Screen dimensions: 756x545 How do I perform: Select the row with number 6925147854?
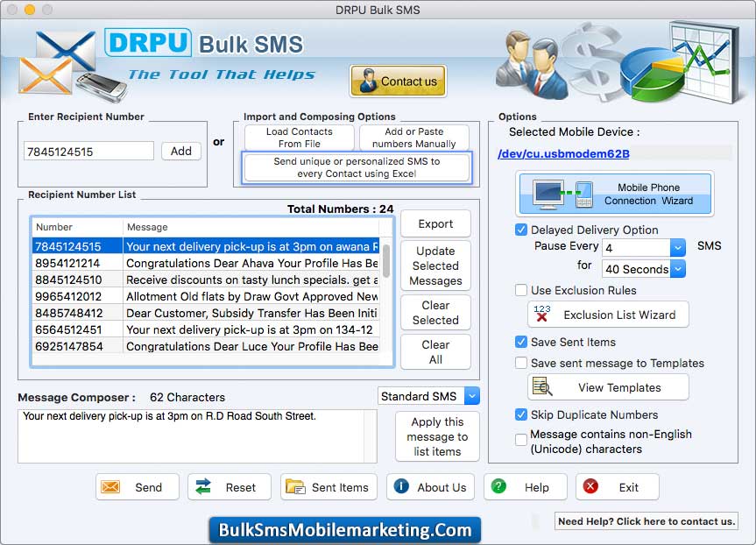tap(206, 346)
